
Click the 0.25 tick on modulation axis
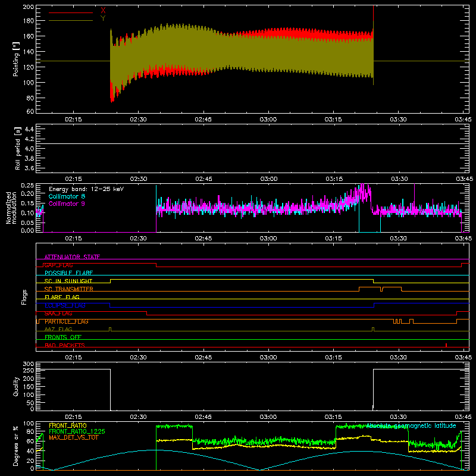tap(28, 185)
